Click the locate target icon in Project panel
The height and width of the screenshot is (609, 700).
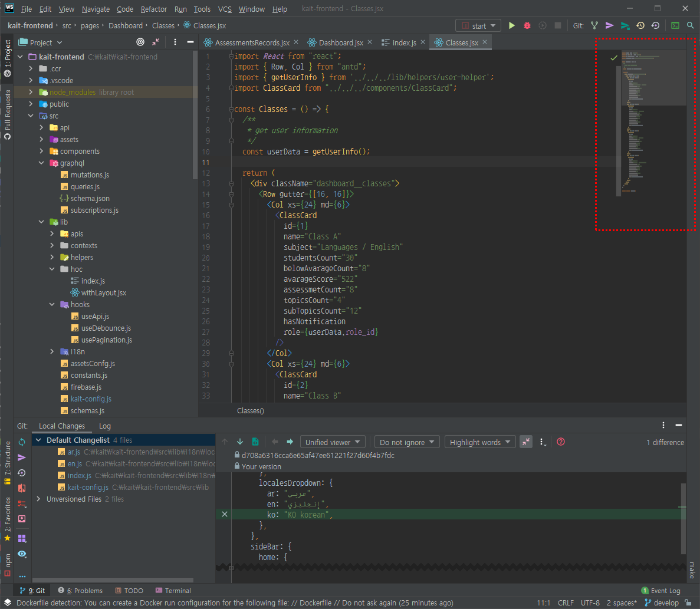pos(140,42)
